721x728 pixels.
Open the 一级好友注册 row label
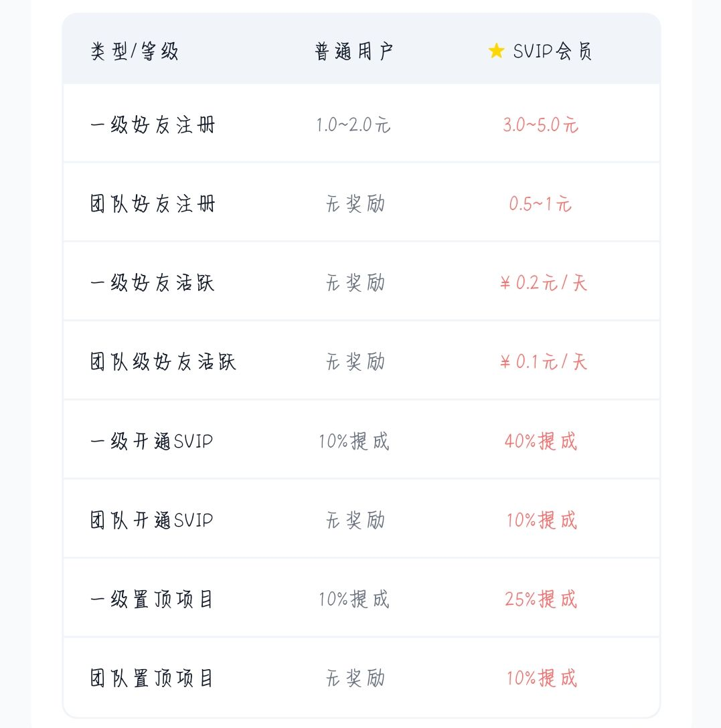click(x=153, y=125)
